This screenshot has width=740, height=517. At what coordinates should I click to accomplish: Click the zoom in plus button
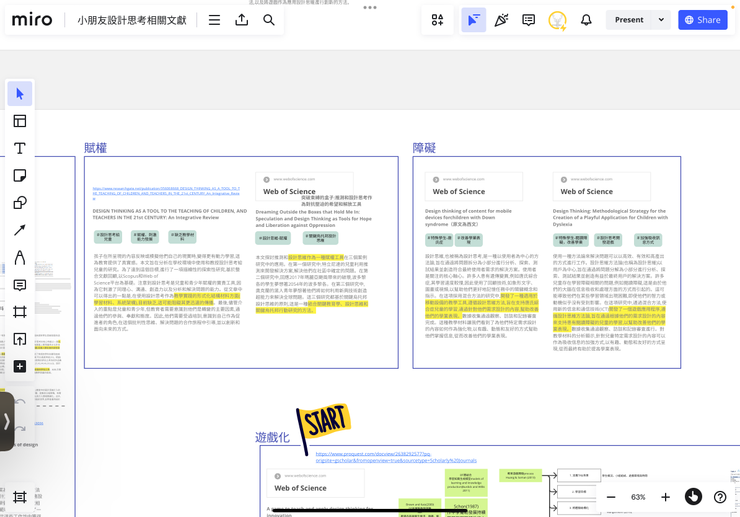tap(666, 497)
